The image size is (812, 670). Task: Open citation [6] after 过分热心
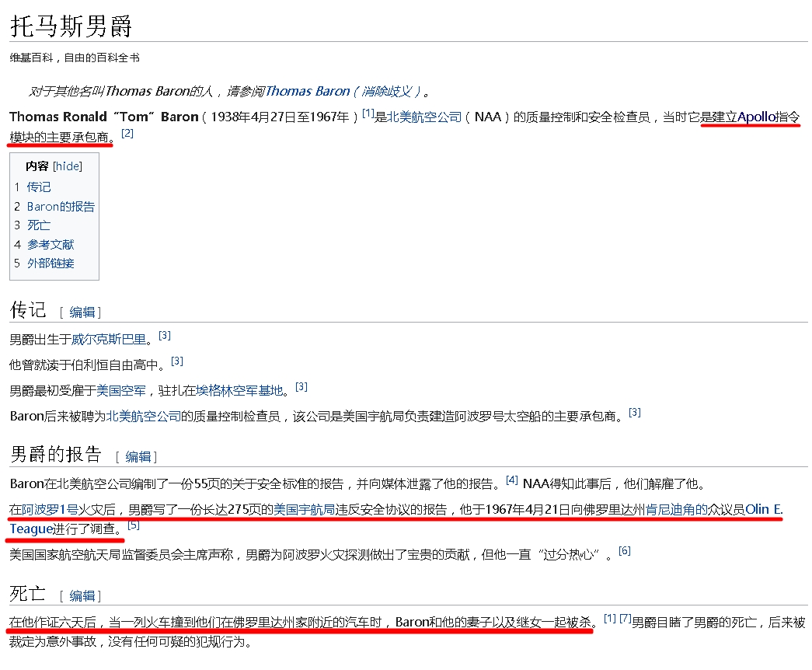pos(625,551)
